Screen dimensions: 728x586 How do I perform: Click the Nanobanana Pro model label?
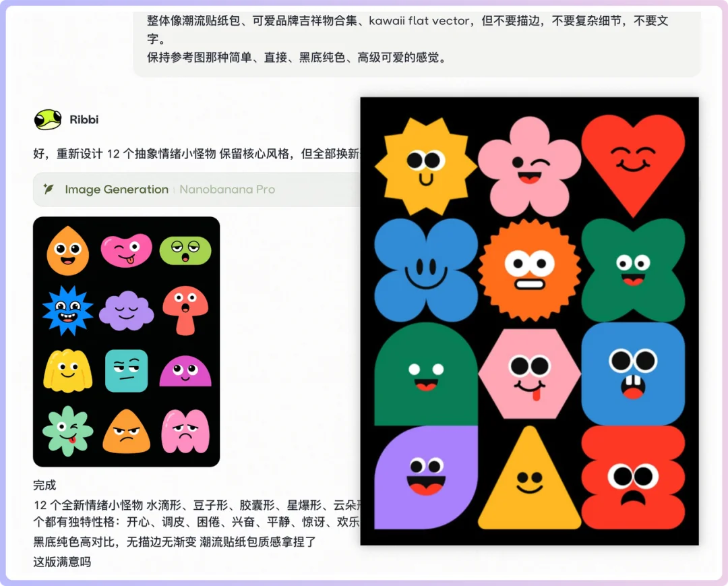click(x=226, y=189)
